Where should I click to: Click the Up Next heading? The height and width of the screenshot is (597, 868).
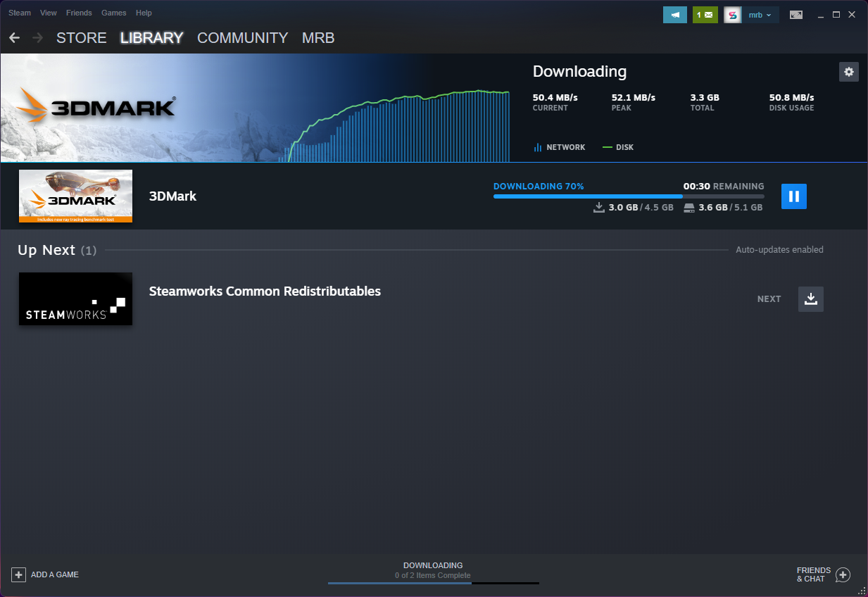point(46,250)
